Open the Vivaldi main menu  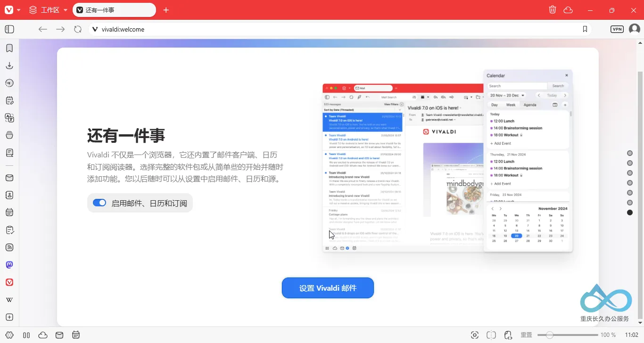(13, 10)
